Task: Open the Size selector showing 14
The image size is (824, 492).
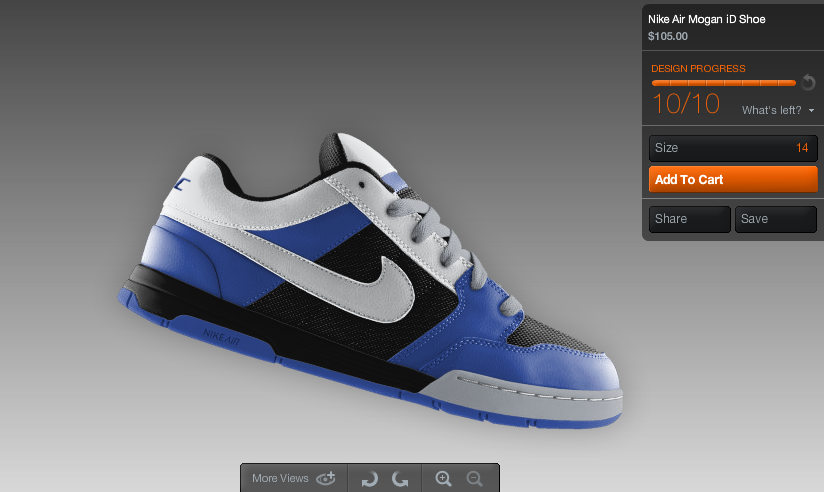Action: [733, 148]
